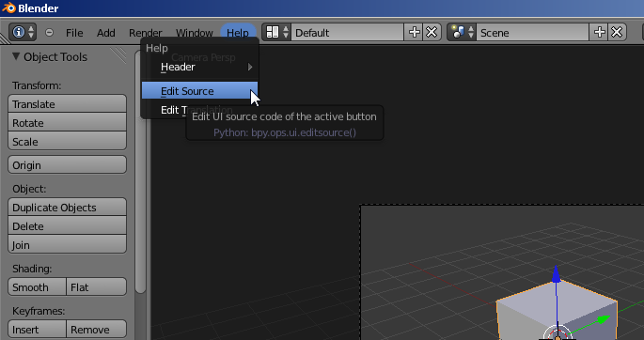The height and width of the screenshot is (340, 644).
Task: Set shading to Smooth
Action: [x=37, y=287]
